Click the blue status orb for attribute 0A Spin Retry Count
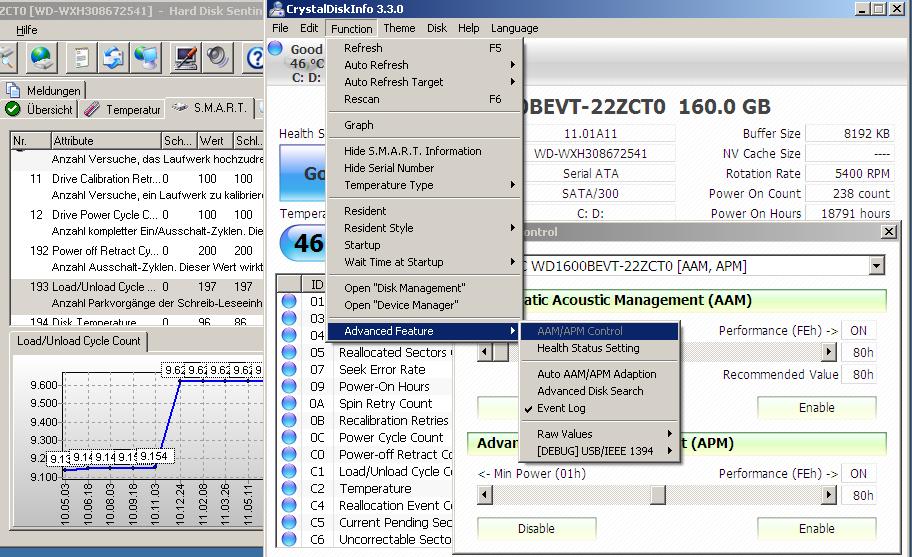The width and height of the screenshot is (912, 557). click(289, 403)
